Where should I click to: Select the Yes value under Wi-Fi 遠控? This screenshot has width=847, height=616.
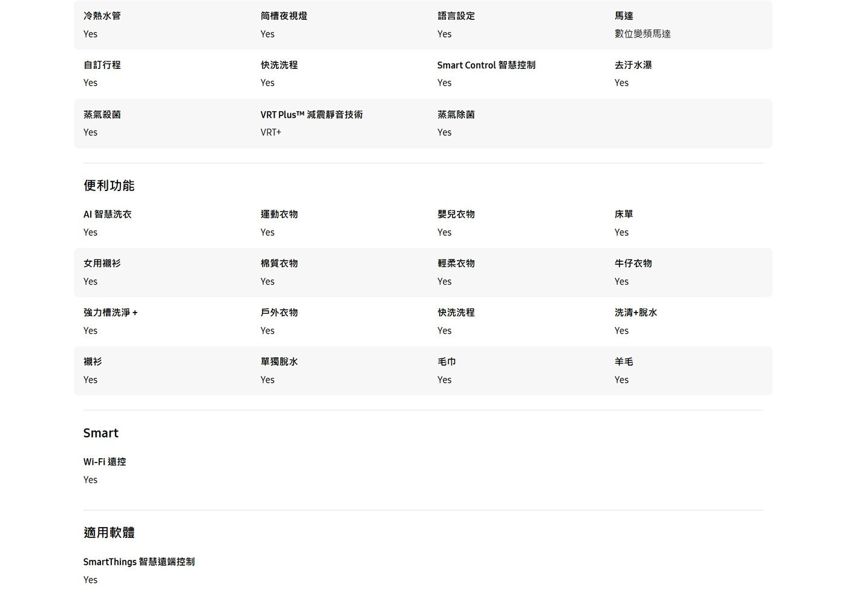coord(90,479)
